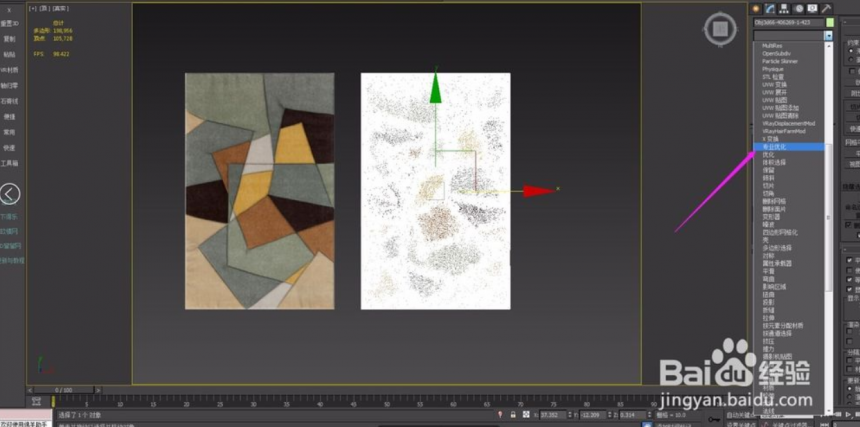This screenshot has width=860, height=427.
Task: Click the isolate selection lightbulb icon
Action: (x=500, y=415)
